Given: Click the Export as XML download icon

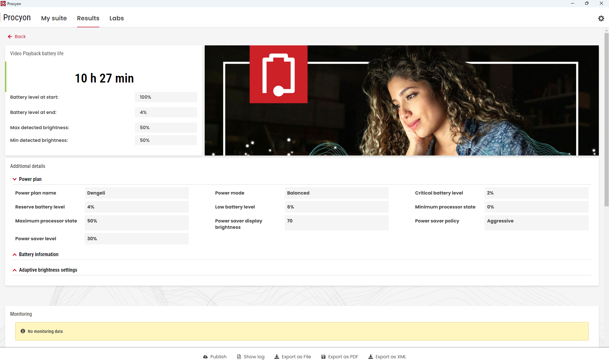Looking at the screenshot, I should click(x=371, y=357).
